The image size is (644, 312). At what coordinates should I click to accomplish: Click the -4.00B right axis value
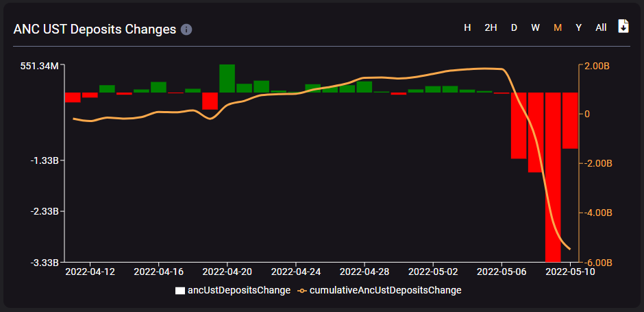coord(597,213)
